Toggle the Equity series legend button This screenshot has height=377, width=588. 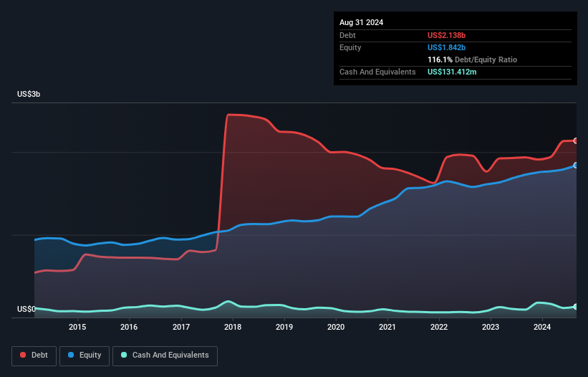[85, 355]
